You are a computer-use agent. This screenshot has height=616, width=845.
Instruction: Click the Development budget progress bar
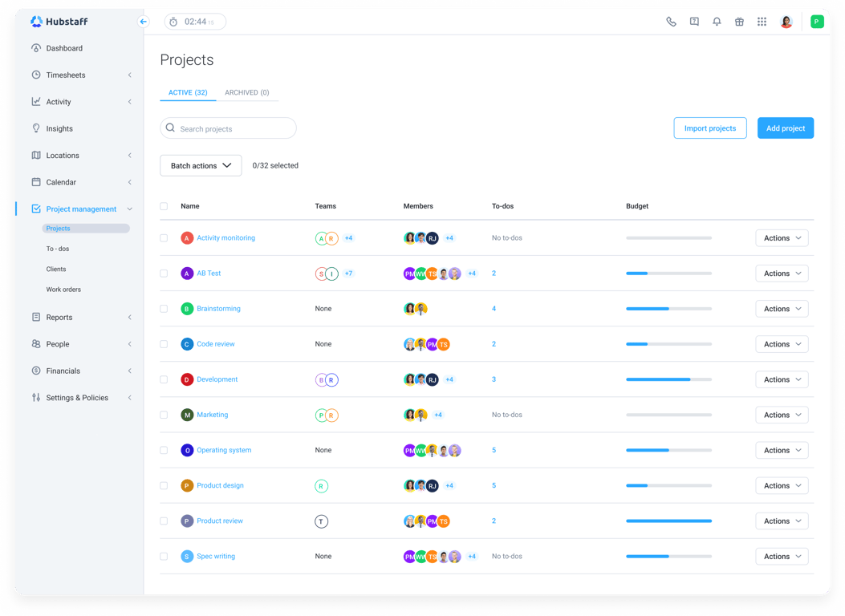click(668, 379)
